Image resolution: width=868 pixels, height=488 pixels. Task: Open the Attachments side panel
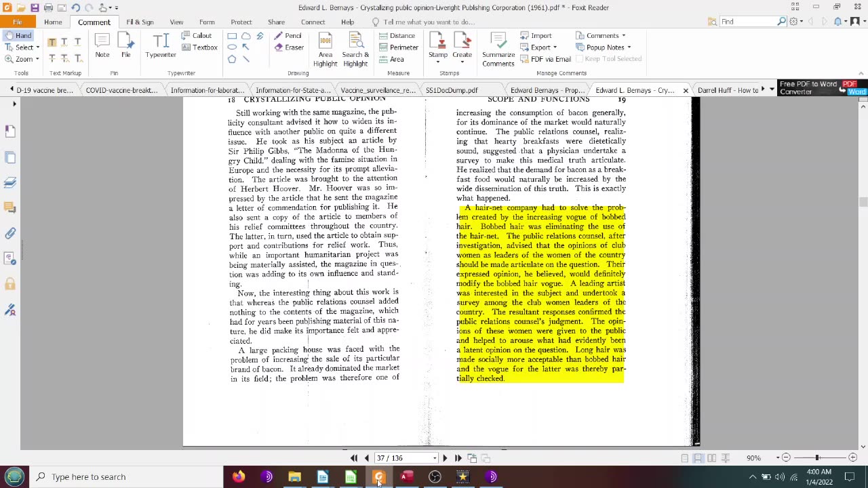[x=10, y=233]
